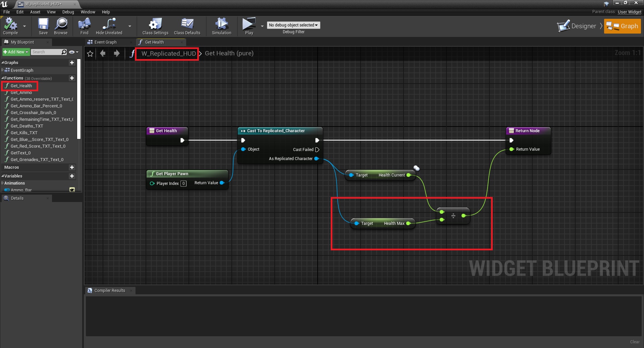Expand the EventGraph tree item

tap(3, 70)
